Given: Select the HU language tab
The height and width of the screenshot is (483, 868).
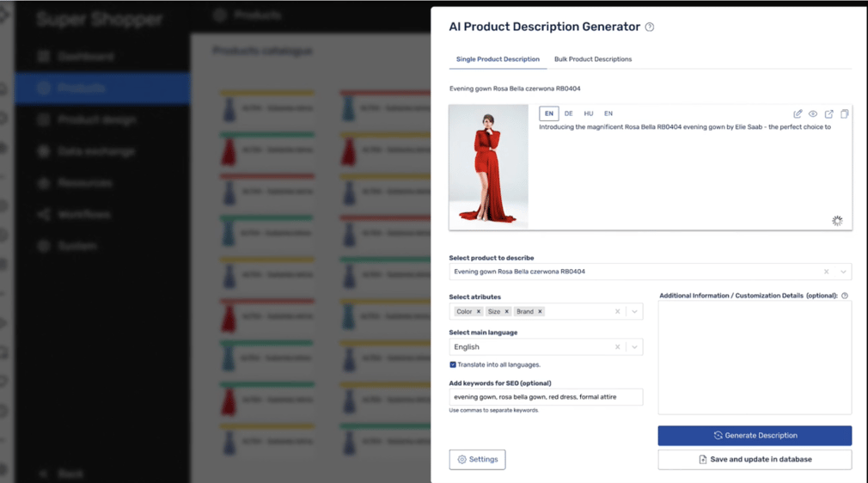Looking at the screenshot, I should click(589, 113).
